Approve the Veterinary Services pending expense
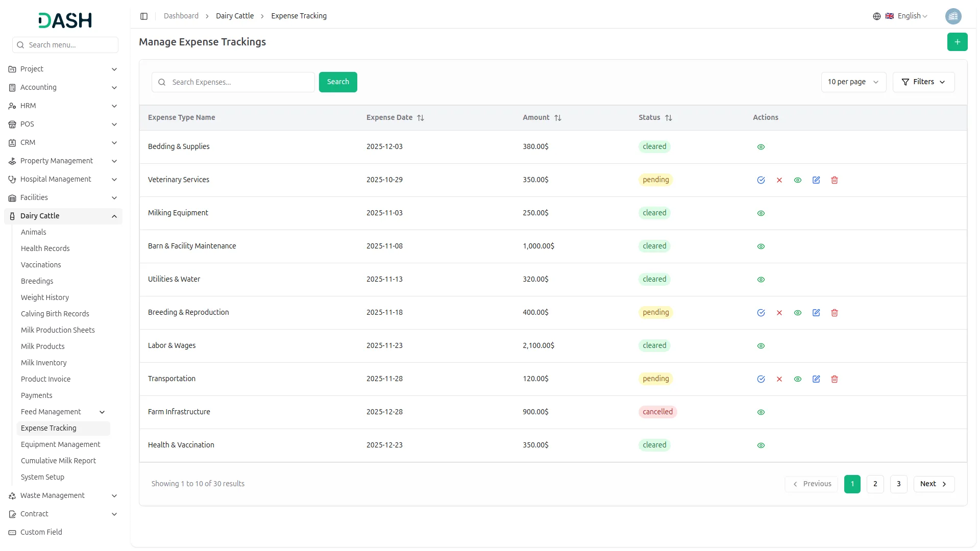This screenshot has width=980, height=551. pos(761,180)
